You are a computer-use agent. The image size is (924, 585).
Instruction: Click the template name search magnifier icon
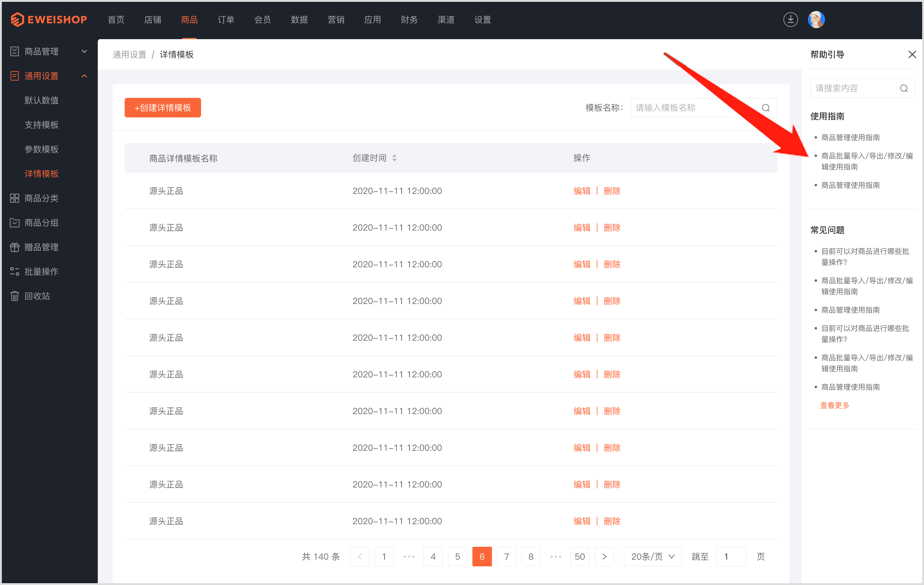pyautogui.click(x=766, y=108)
